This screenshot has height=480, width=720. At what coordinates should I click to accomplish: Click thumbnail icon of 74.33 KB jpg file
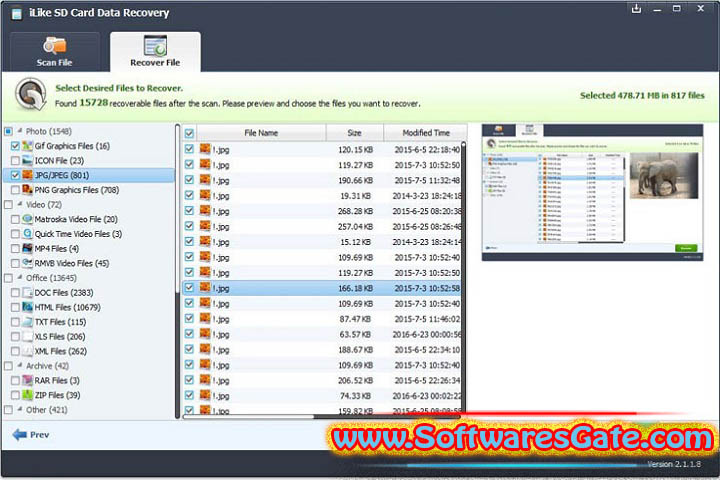click(205, 395)
